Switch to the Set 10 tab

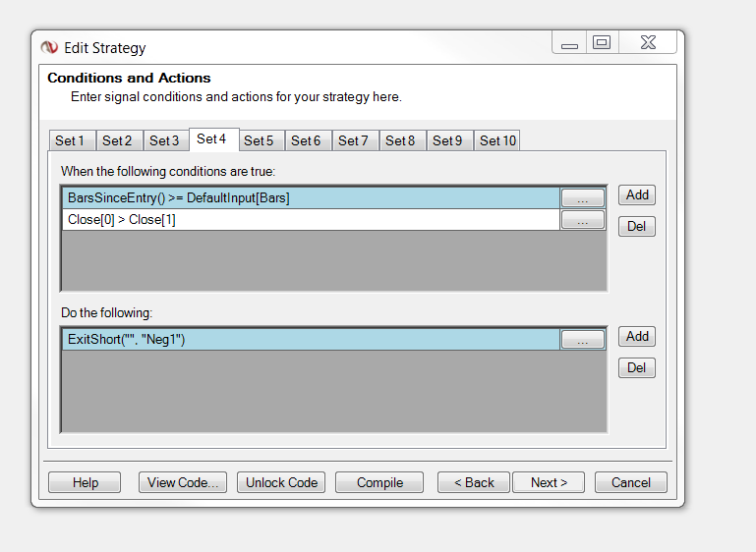coord(497,140)
